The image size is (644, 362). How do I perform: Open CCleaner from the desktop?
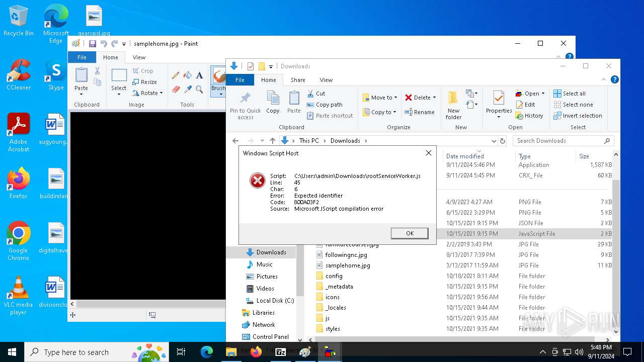[19, 75]
